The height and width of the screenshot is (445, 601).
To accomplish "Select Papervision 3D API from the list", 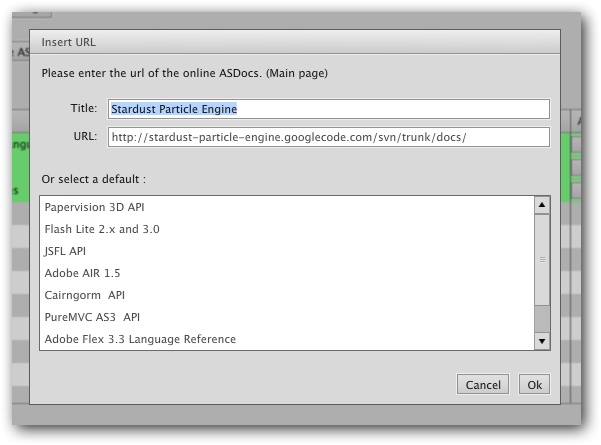I will click(x=287, y=207).
